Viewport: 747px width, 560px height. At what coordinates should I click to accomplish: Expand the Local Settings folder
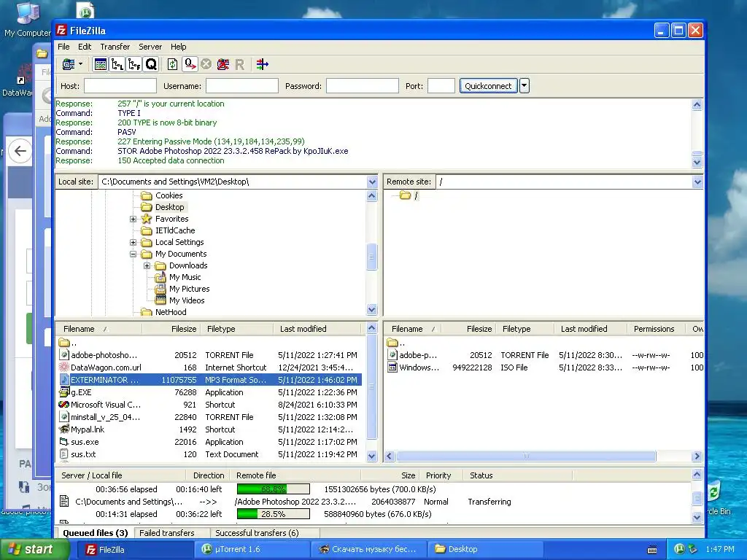pos(133,242)
